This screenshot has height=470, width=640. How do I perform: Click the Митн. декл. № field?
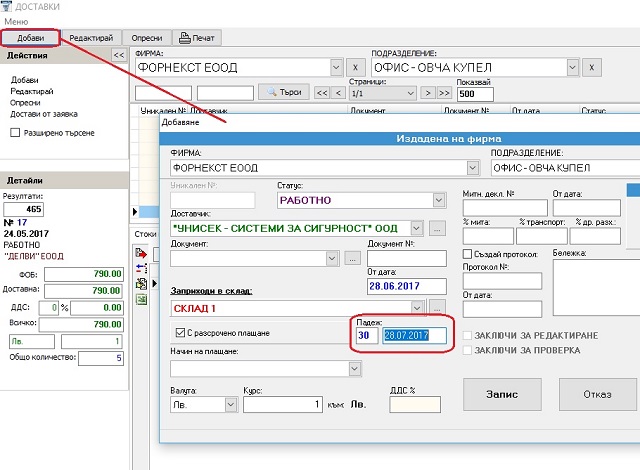pos(505,208)
